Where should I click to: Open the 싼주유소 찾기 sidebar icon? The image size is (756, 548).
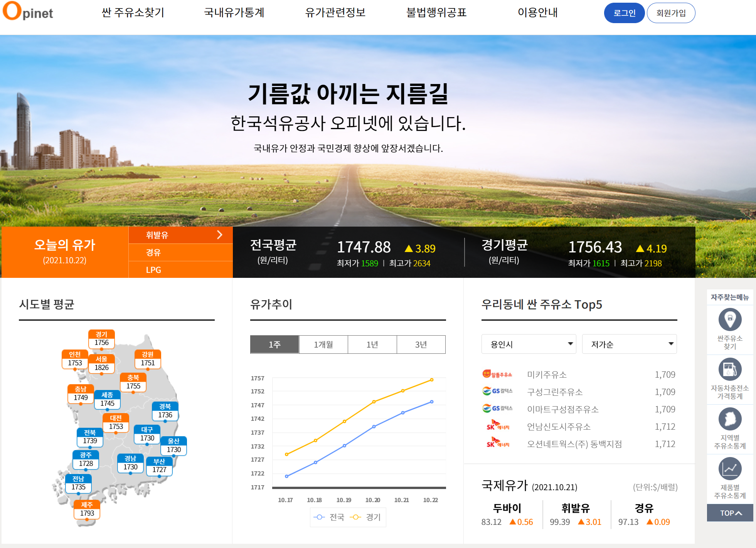coord(730,320)
